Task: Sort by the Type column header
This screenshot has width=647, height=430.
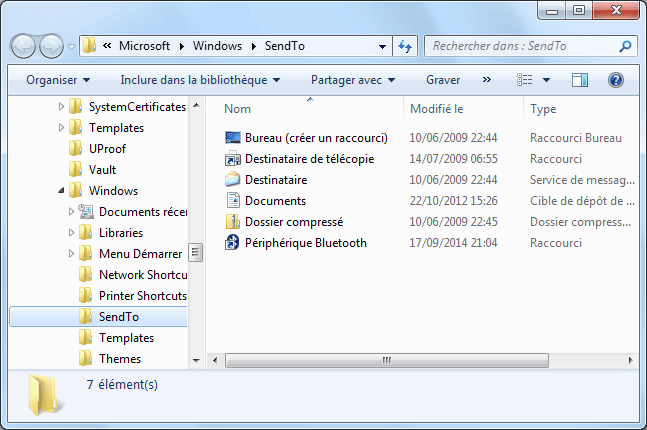Action: [x=543, y=109]
